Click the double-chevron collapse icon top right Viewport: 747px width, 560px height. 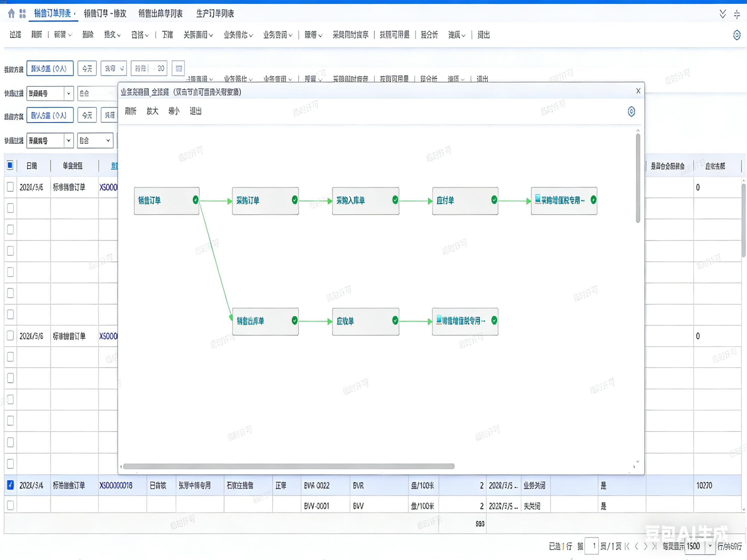point(722,14)
